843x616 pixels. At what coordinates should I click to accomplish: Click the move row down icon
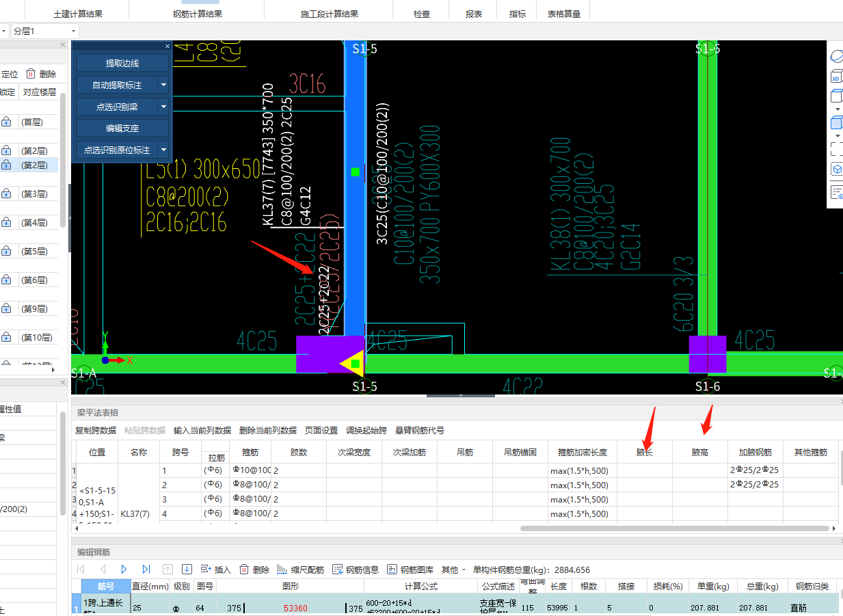[187, 569]
